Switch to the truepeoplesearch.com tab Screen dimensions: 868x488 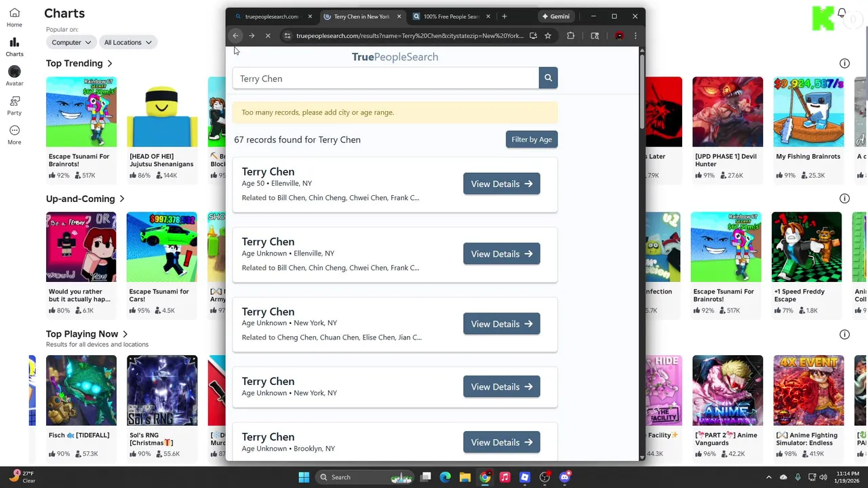pyautogui.click(x=271, y=16)
